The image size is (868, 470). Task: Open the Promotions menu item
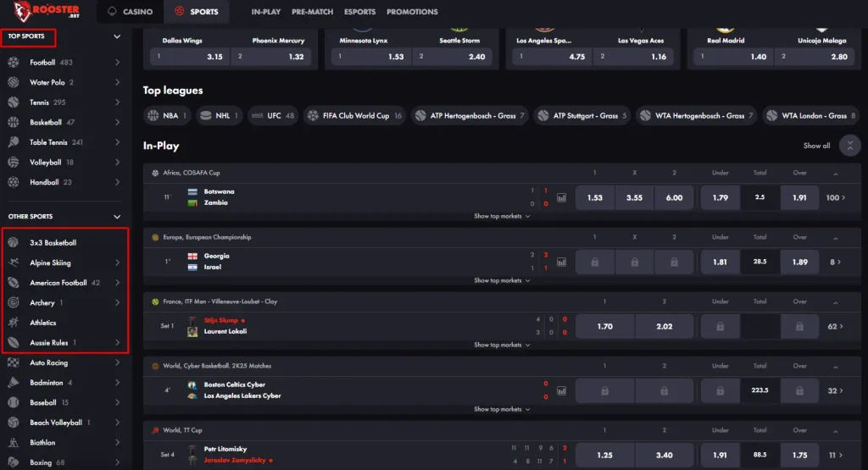coord(412,12)
